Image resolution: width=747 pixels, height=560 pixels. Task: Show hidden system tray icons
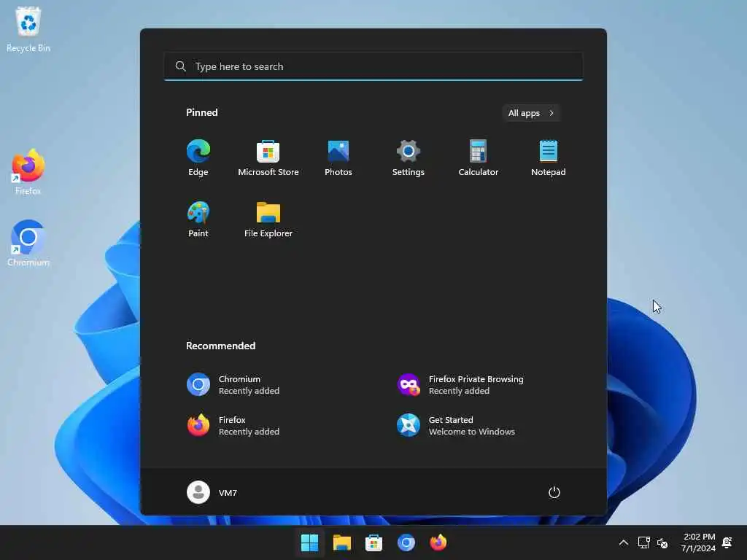click(x=624, y=542)
